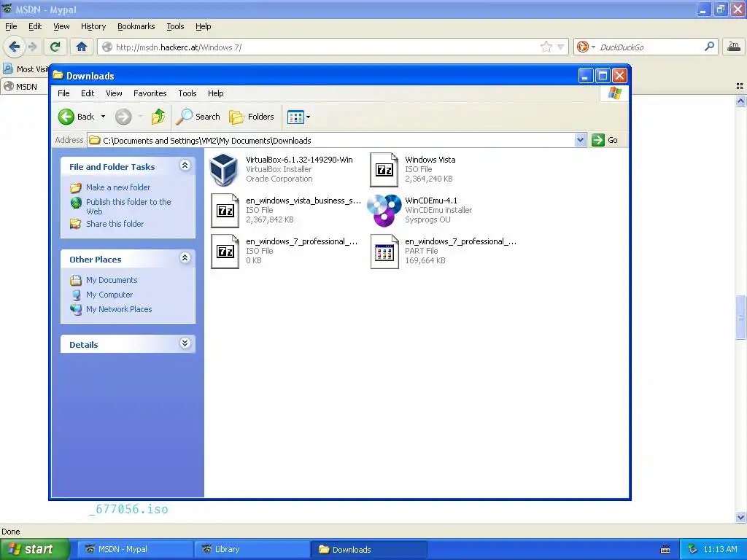Click the keyboard tray icon in taskbar
Image resolution: width=747 pixels, height=560 pixels.
coord(665,550)
